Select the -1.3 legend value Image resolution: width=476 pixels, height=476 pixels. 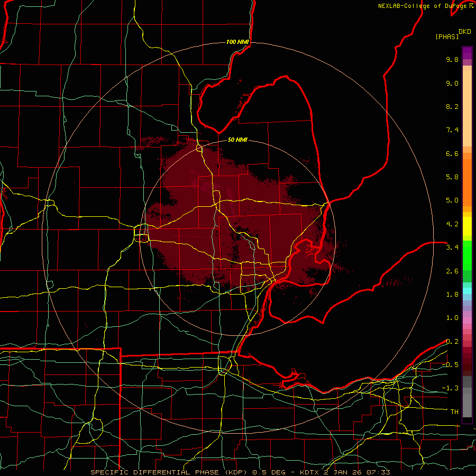coord(450,388)
